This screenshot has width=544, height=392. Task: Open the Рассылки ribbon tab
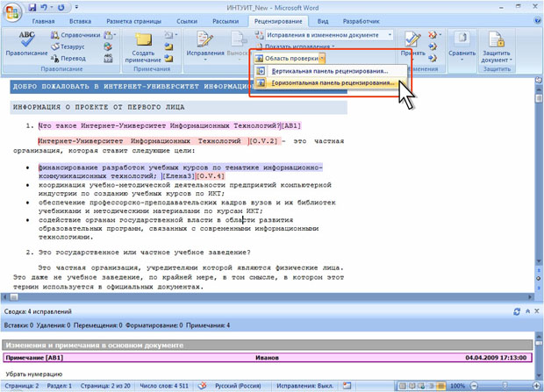tap(225, 21)
